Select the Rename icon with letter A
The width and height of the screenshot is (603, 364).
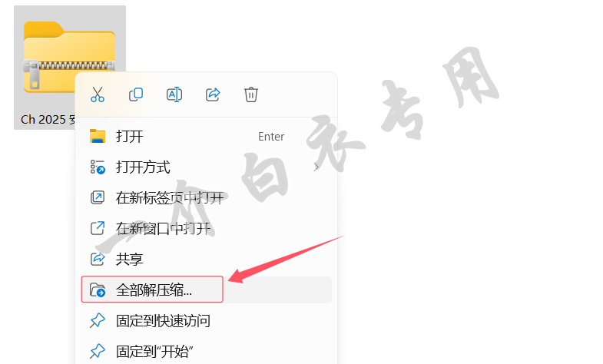[x=174, y=94]
